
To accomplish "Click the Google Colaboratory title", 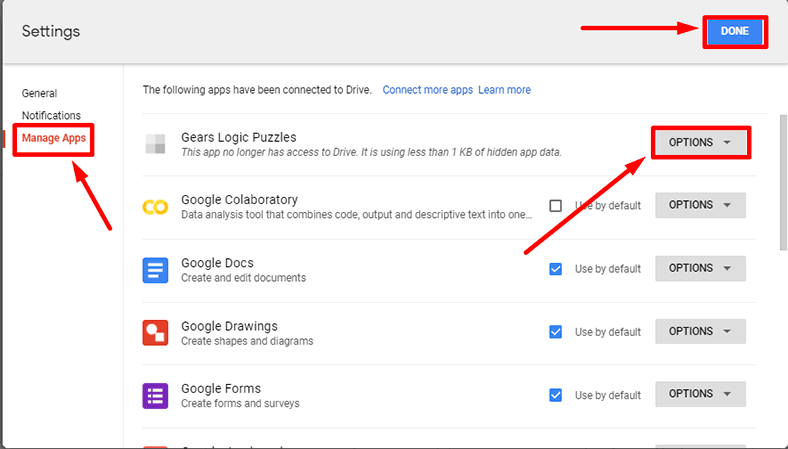I will tap(240, 200).
